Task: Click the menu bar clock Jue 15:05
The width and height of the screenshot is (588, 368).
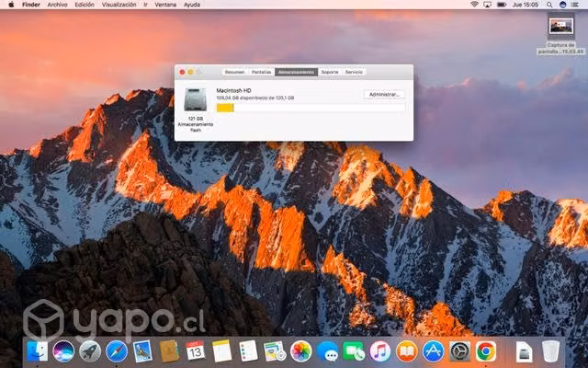Action: click(x=525, y=5)
